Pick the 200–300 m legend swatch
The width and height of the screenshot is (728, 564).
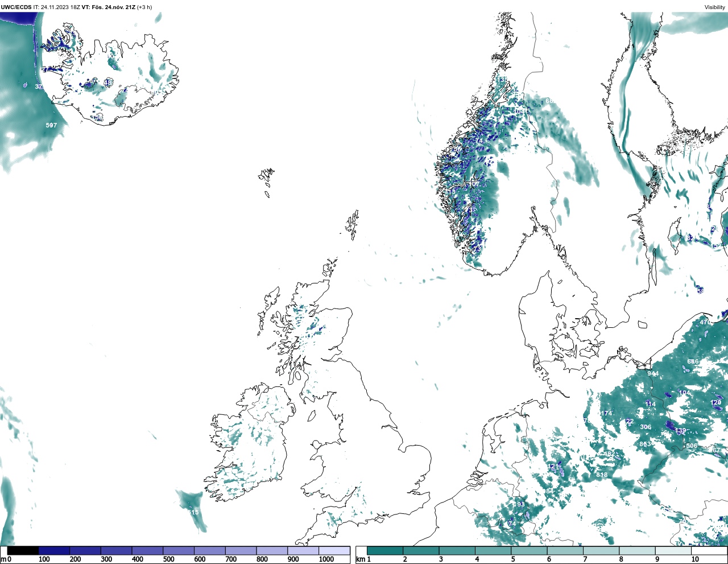pyautogui.click(x=85, y=551)
